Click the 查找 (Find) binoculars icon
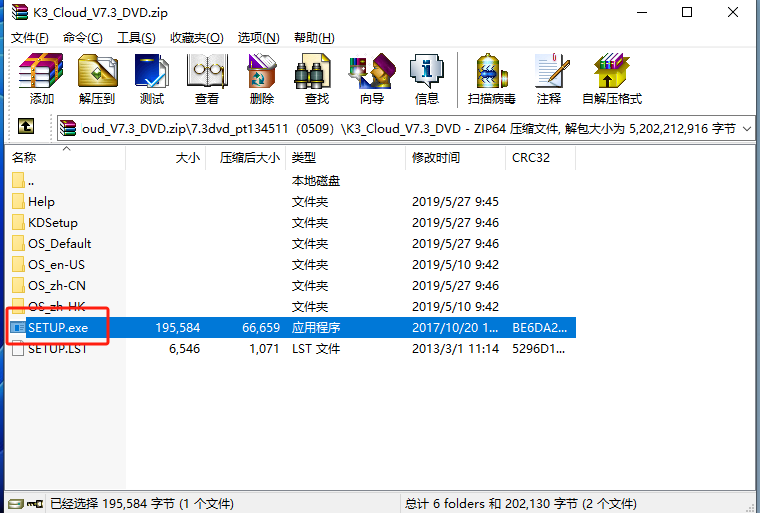760x513 pixels. [x=313, y=71]
